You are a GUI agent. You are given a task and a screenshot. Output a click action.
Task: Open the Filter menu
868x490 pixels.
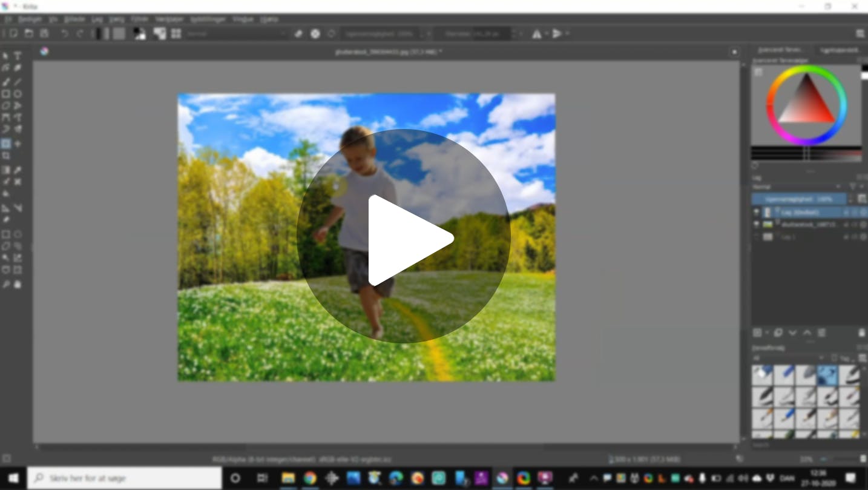139,19
